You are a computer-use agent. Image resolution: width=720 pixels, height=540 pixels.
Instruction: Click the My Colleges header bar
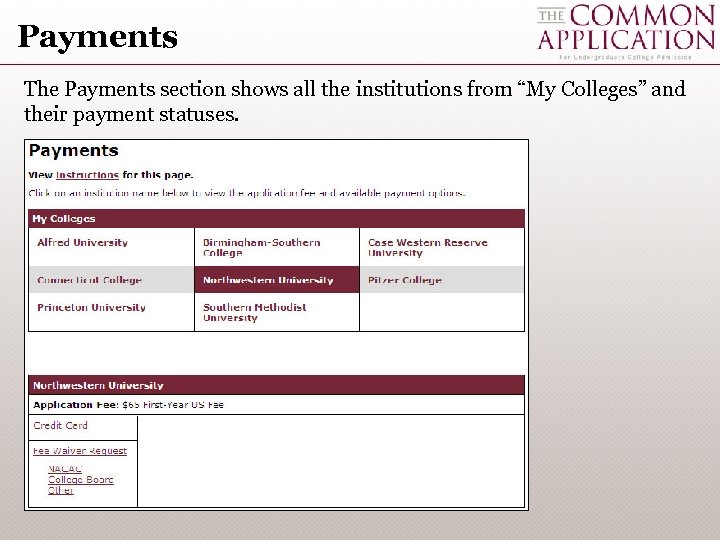pos(276,218)
